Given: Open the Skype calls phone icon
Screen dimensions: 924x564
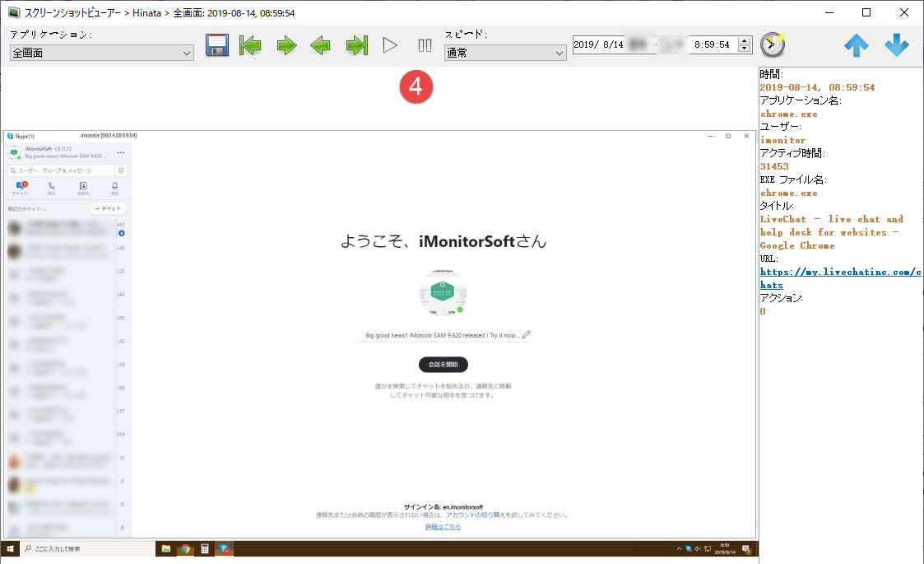Looking at the screenshot, I should click(x=51, y=188).
